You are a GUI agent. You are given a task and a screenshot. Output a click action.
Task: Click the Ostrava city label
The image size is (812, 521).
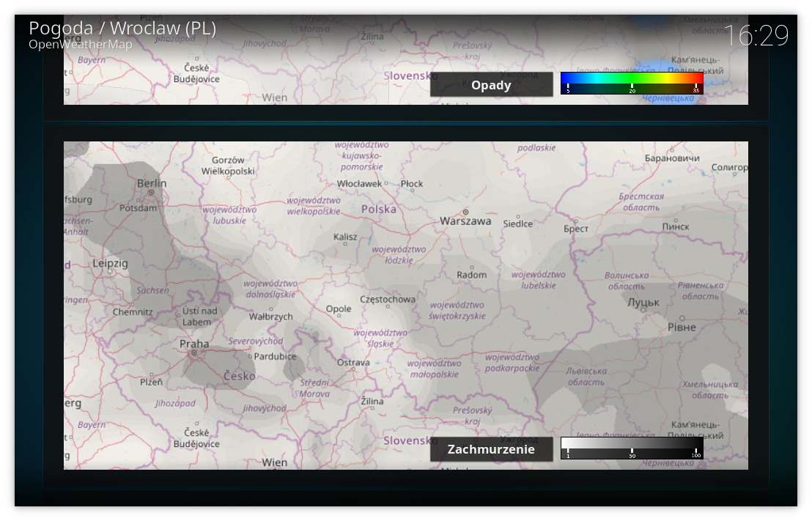[353, 363]
